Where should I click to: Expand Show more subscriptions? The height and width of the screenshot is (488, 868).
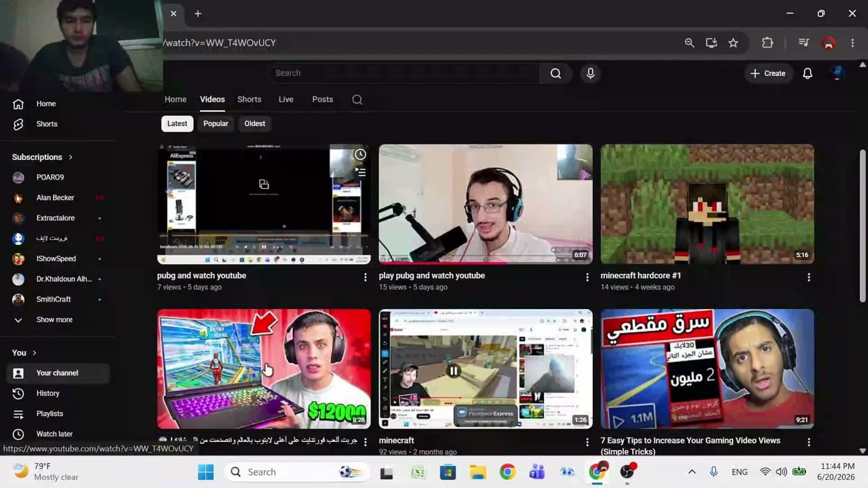pyautogui.click(x=54, y=319)
